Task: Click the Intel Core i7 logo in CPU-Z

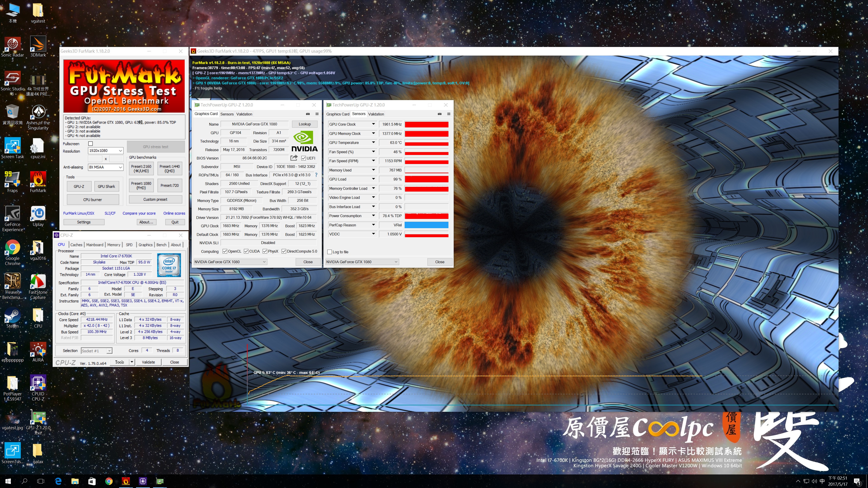Action: coord(169,265)
